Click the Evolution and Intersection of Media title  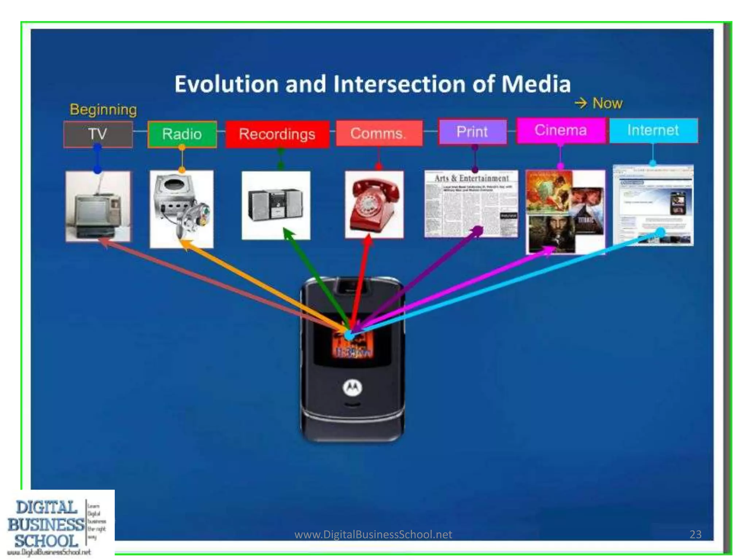coord(372,84)
